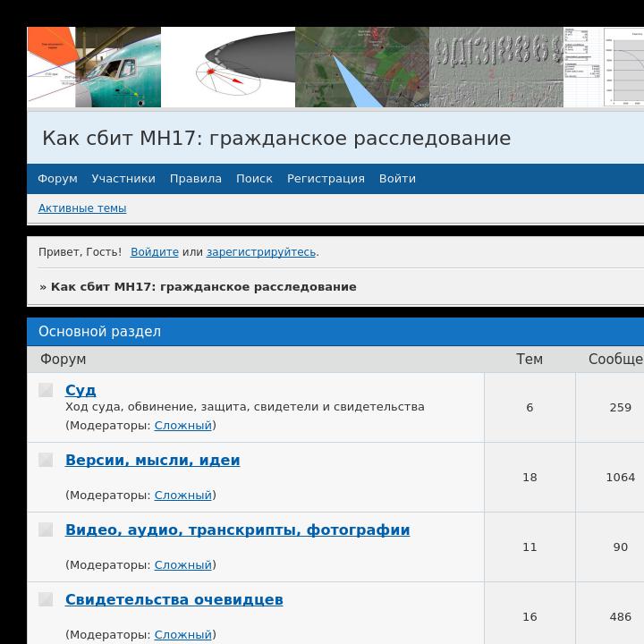Click the status icon beside Свидетельства очевидцев
The height and width of the screenshot is (644, 644).
click(46, 599)
